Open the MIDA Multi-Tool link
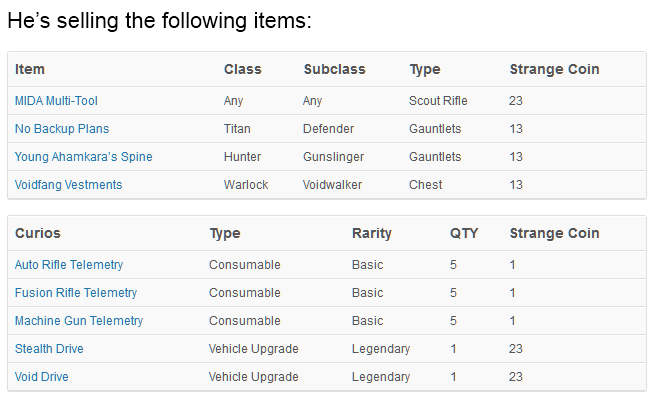Screen dimensions: 661x409 coord(56,101)
